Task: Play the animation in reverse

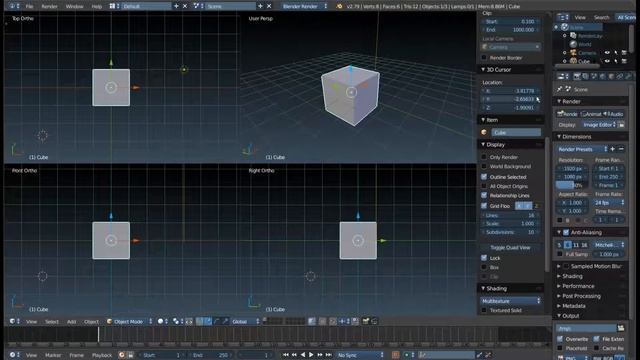Action: point(303,355)
